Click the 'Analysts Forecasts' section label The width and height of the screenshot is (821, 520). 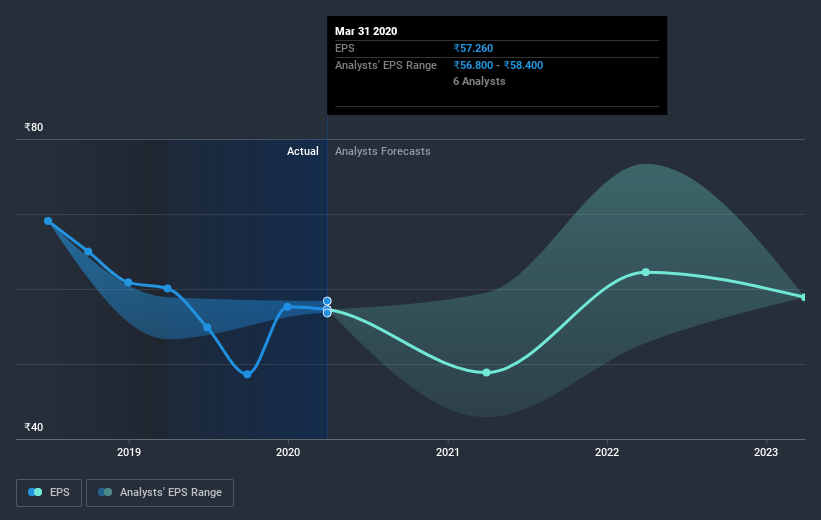383,151
